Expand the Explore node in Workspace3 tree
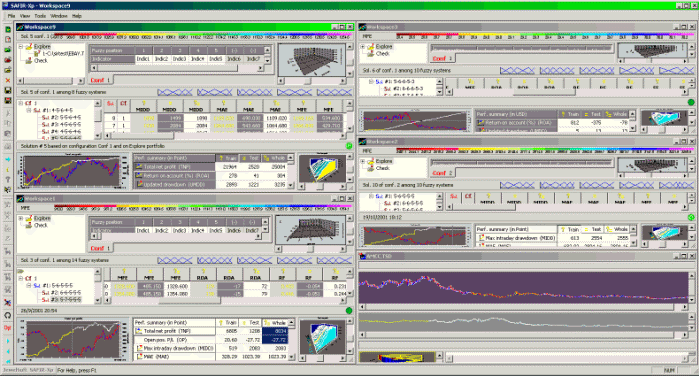The image size is (699, 376). 362,46
